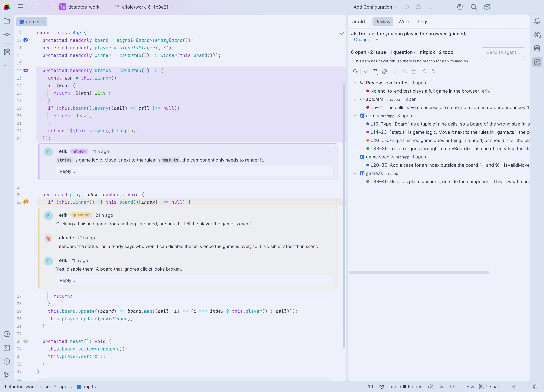Open the Database tool window icon
544x392 pixels.
tap(537, 48)
